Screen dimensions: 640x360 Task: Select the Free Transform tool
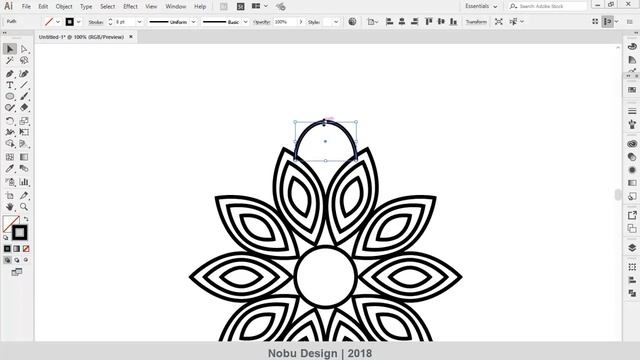[24, 132]
